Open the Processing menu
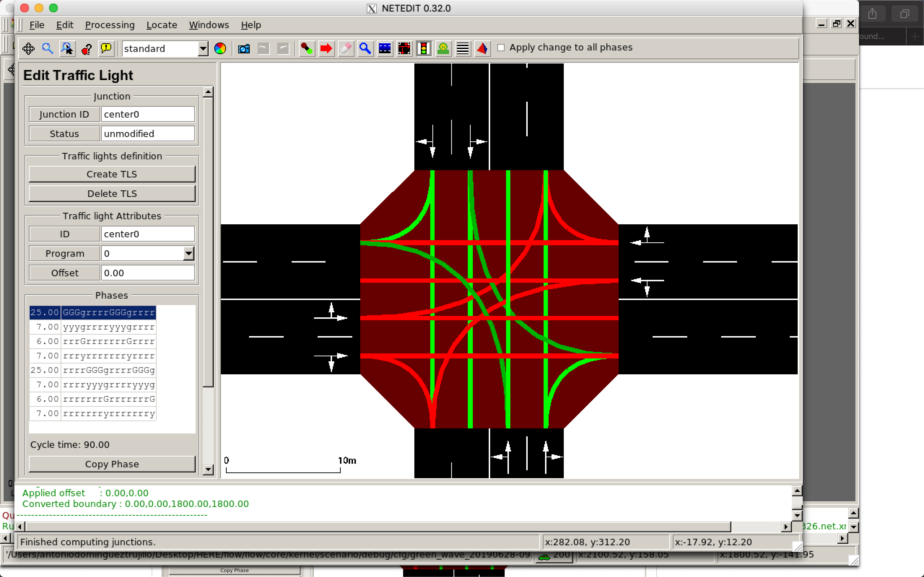Viewport: 924px width, 577px height. (x=110, y=25)
